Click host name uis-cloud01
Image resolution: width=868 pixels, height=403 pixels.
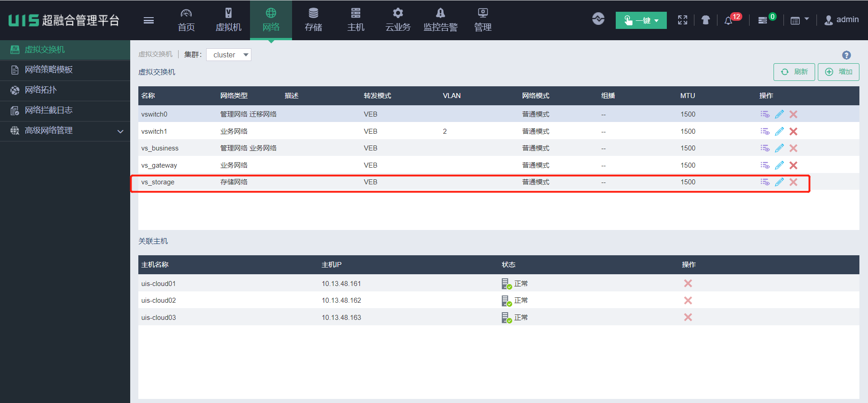point(158,284)
